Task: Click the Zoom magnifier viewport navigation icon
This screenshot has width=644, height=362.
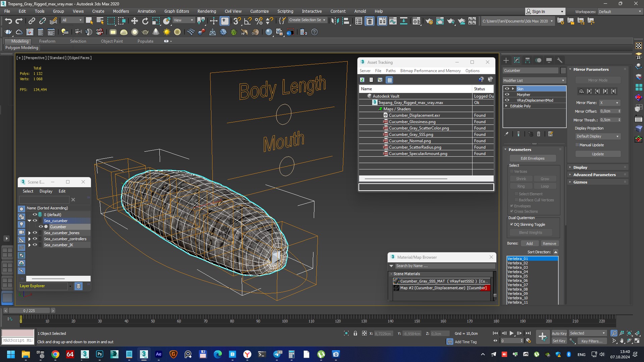Action: point(614,333)
